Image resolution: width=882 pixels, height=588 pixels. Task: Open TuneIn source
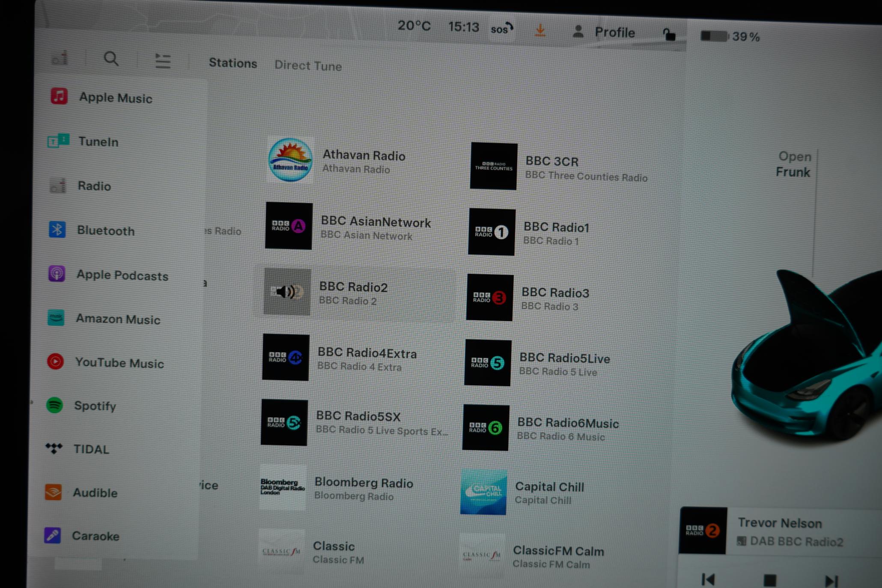[83, 141]
